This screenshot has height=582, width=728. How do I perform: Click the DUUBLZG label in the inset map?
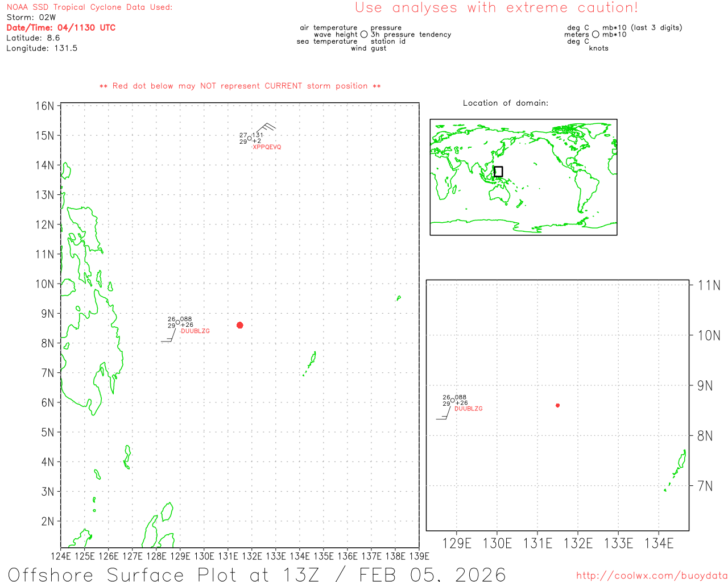click(469, 409)
